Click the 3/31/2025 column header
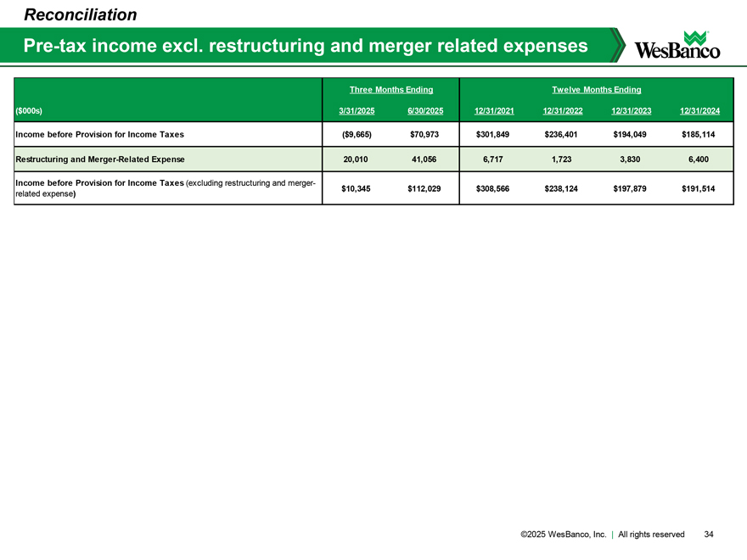Image resolution: width=747 pixels, height=560 pixels. coord(357,111)
